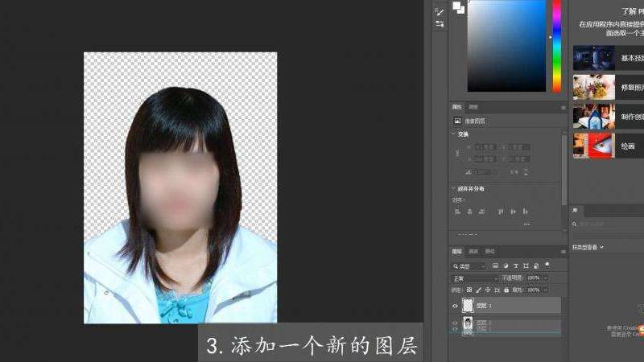
Task: Lock all with padlock icon
Action: (506, 290)
